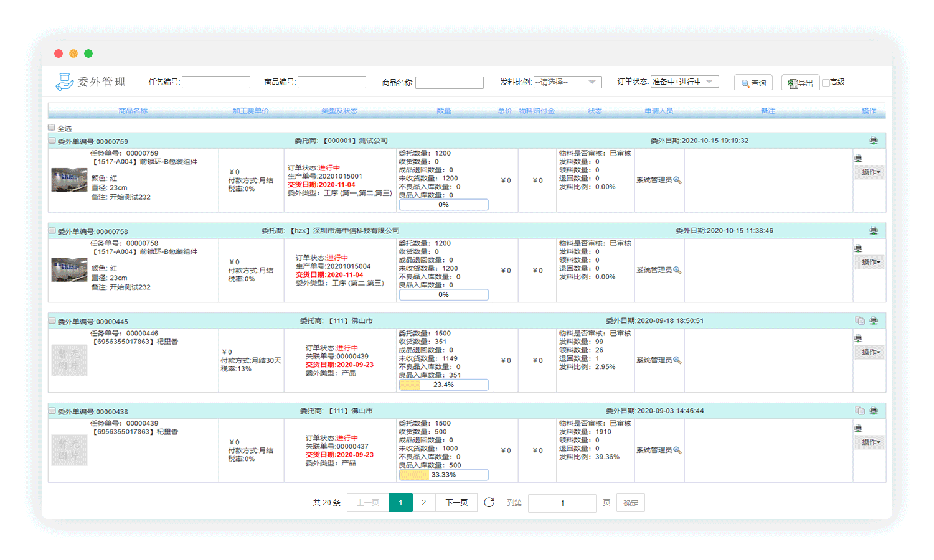Image resolution: width=934 pixels, height=560 pixels.
Task: Open 操作 dropdown for order 00000445
Action: coord(870,352)
